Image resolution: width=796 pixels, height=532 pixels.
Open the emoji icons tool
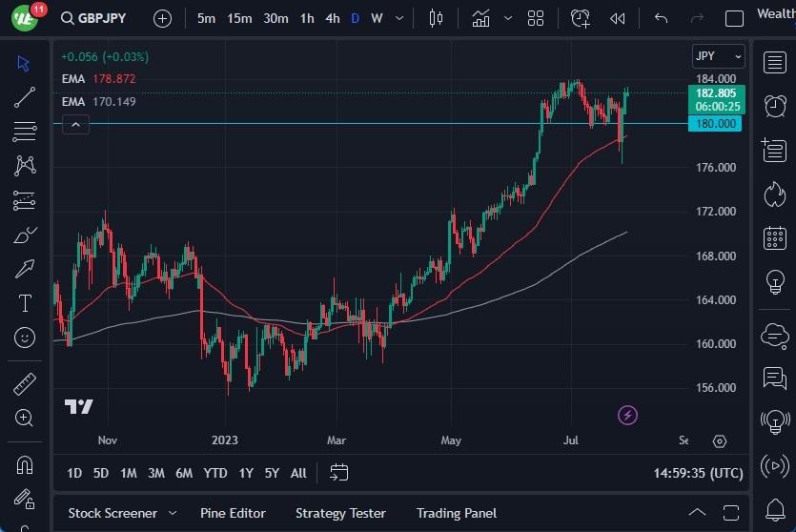pyautogui.click(x=25, y=338)
